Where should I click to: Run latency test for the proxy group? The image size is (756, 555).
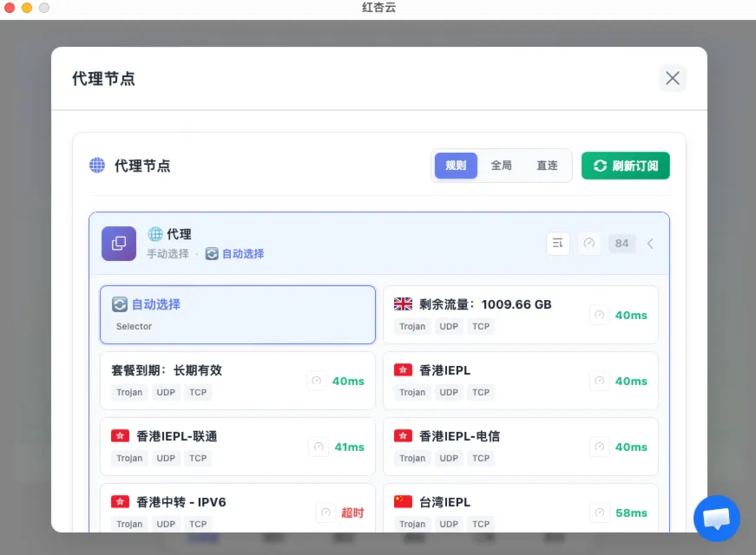(589, 244)
